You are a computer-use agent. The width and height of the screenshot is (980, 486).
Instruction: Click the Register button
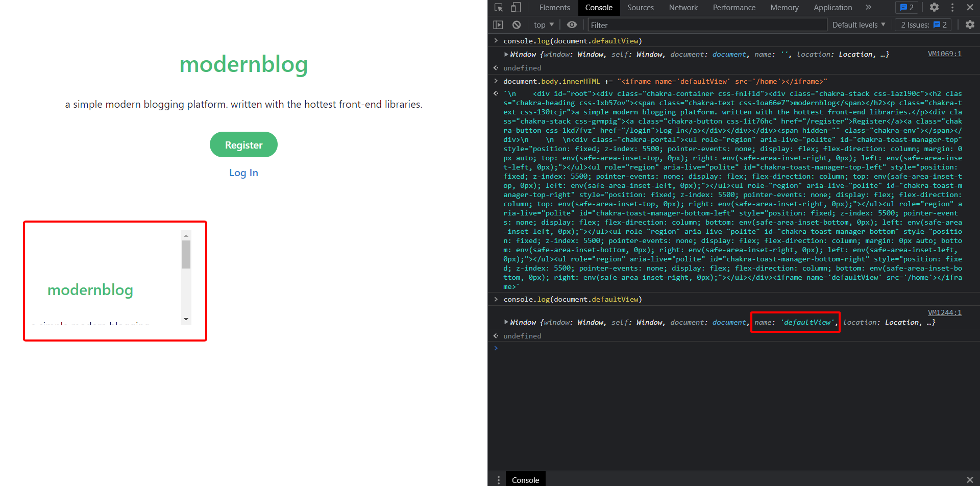(243, 144)
